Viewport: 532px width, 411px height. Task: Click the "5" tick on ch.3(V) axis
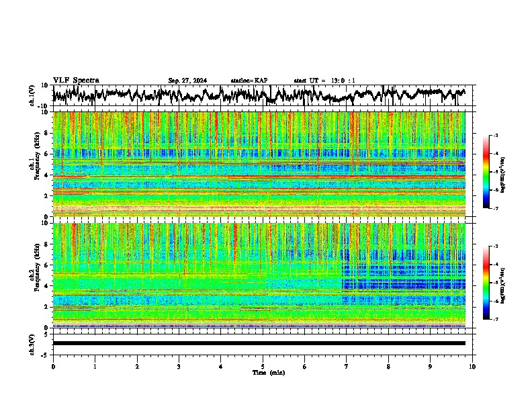click(47, 334)
